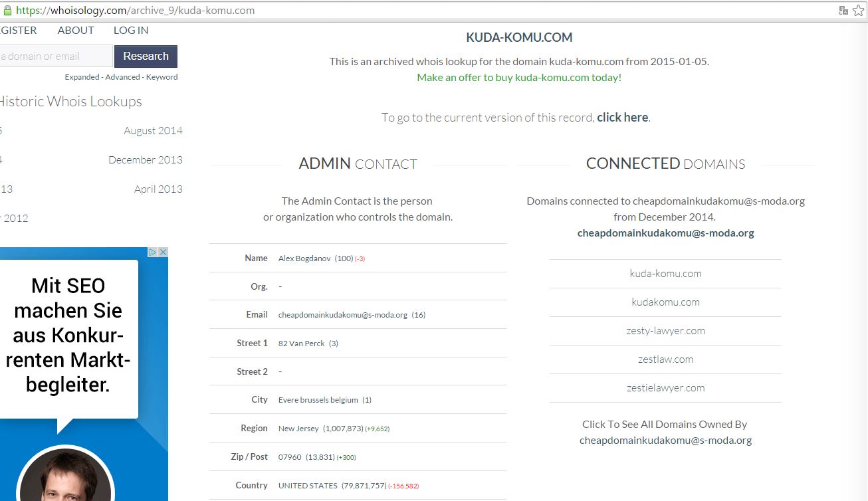Open the historic lookup ending in 2012
Image resolution: width=868 pixels, height=501 pixels.
(14, 219)
